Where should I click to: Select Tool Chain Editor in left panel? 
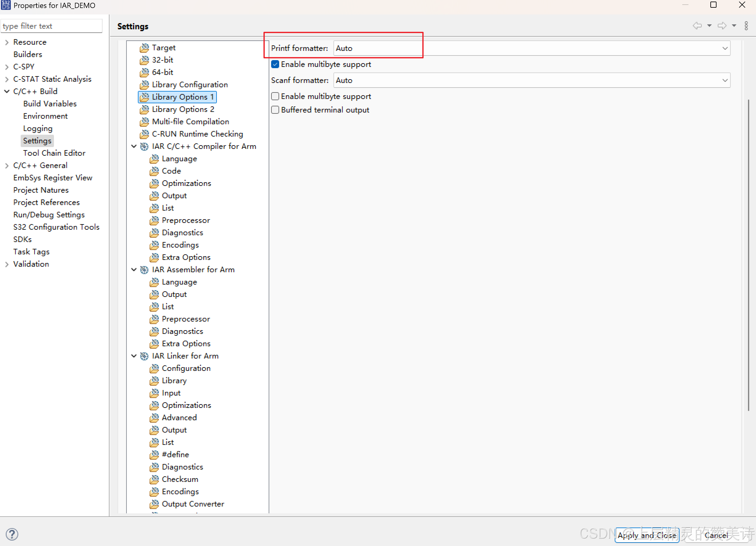[54, 153]
